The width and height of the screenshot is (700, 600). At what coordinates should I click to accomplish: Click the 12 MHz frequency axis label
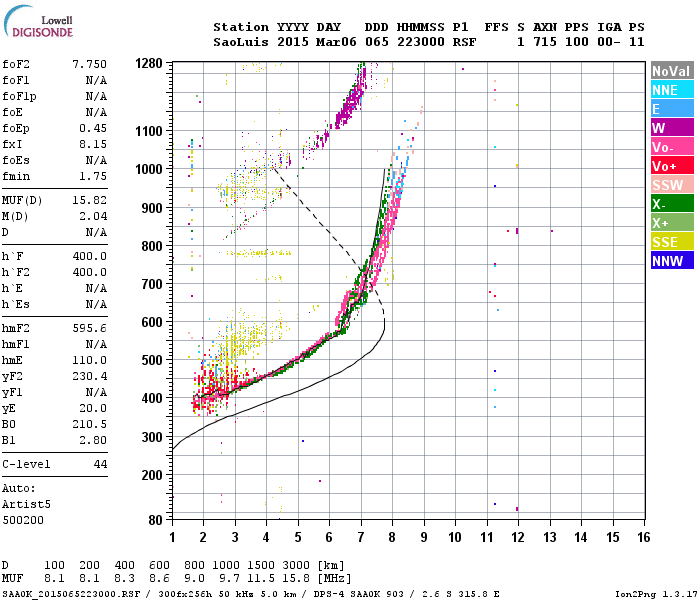[518, 537]
